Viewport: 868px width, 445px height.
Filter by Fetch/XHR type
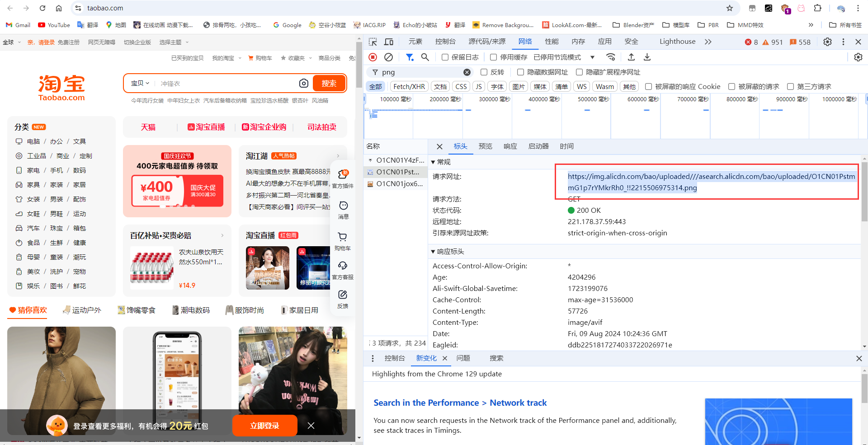[409, 86]
